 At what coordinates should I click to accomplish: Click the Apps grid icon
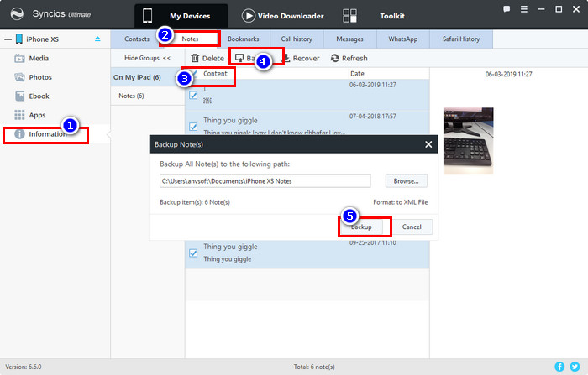[19, 115]
